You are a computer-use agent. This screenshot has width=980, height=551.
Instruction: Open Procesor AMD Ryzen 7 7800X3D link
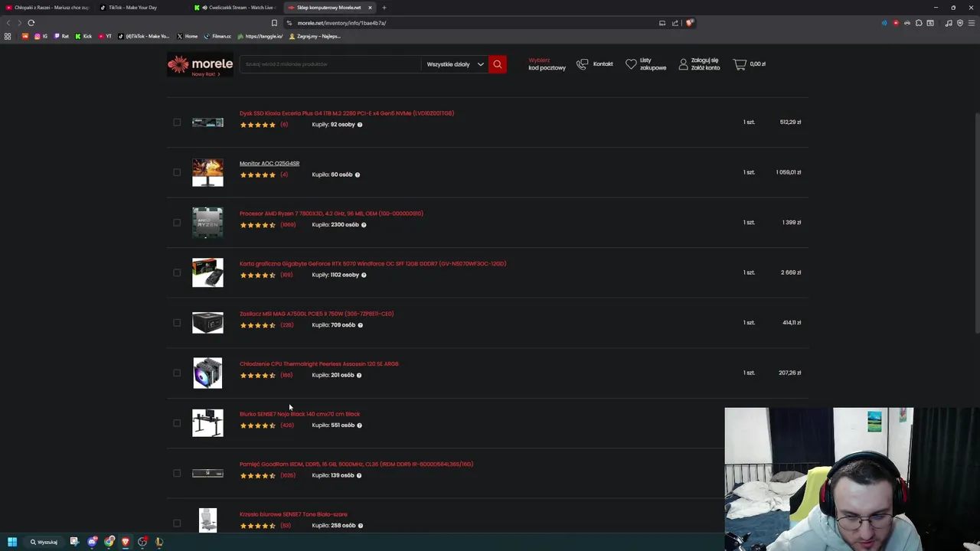pos(332,214)
